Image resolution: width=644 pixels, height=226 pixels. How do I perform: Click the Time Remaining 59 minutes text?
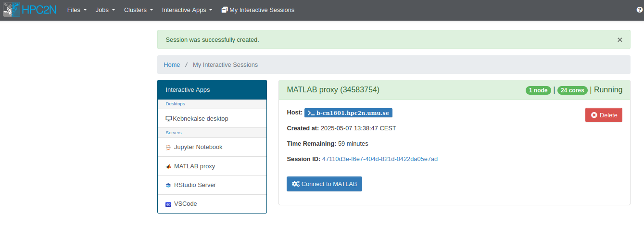click(x=328, y=143)
